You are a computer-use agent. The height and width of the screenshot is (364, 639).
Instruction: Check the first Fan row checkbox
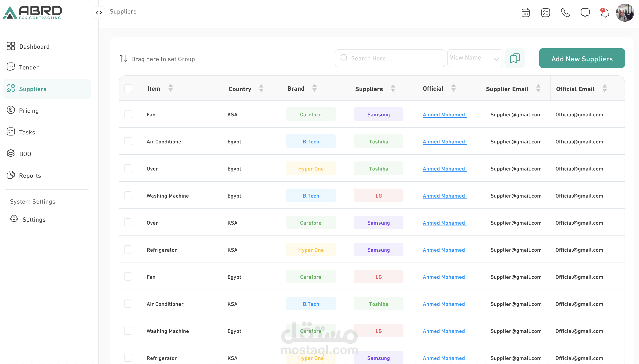(x=128, y=114)
